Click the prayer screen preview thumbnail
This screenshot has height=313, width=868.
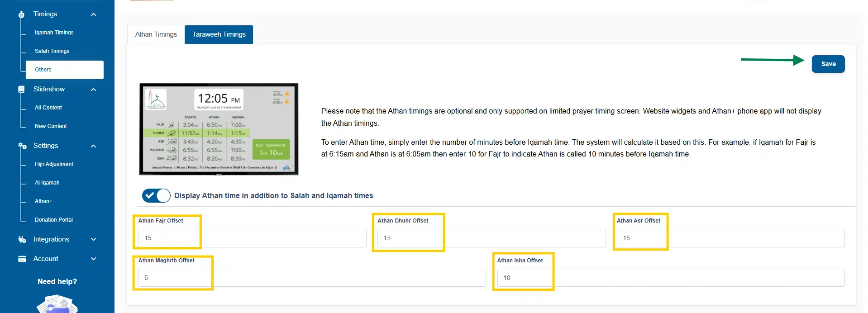[x=219, y=129]
